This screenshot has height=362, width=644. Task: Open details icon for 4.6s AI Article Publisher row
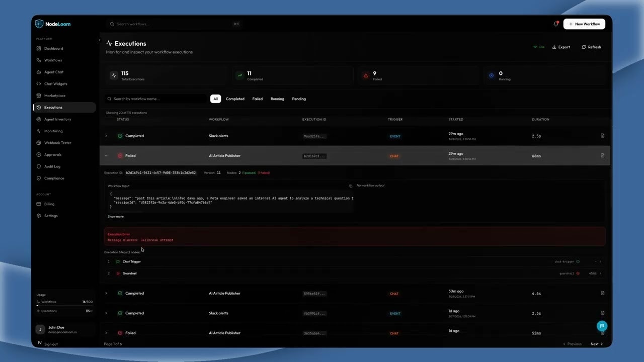[x=602, y=293]
